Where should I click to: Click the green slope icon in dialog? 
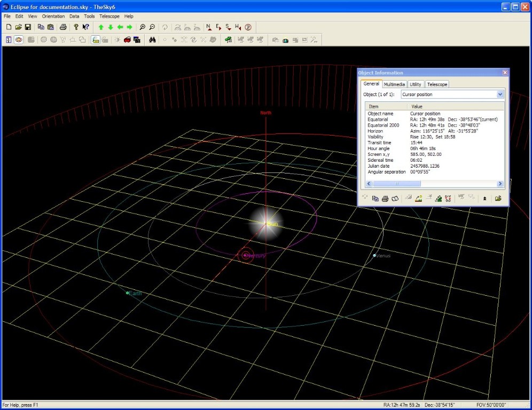tap(439, 199)
